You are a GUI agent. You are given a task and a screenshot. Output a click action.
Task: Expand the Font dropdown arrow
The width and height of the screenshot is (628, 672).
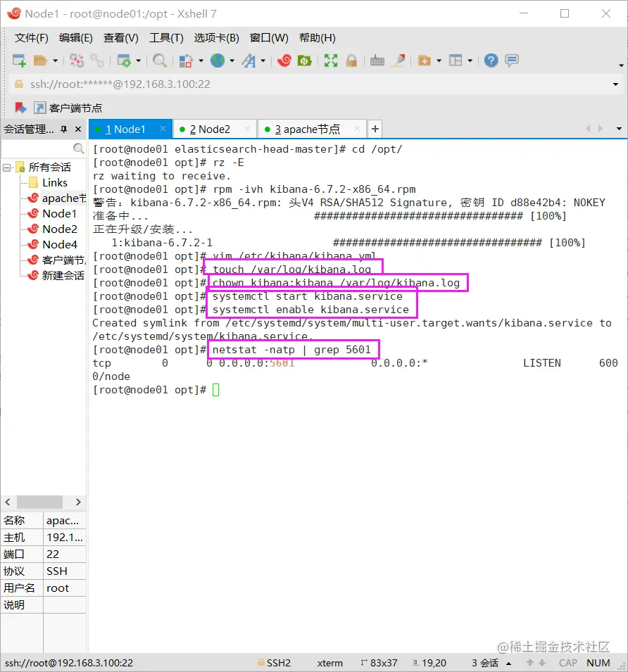click(263, 61)
